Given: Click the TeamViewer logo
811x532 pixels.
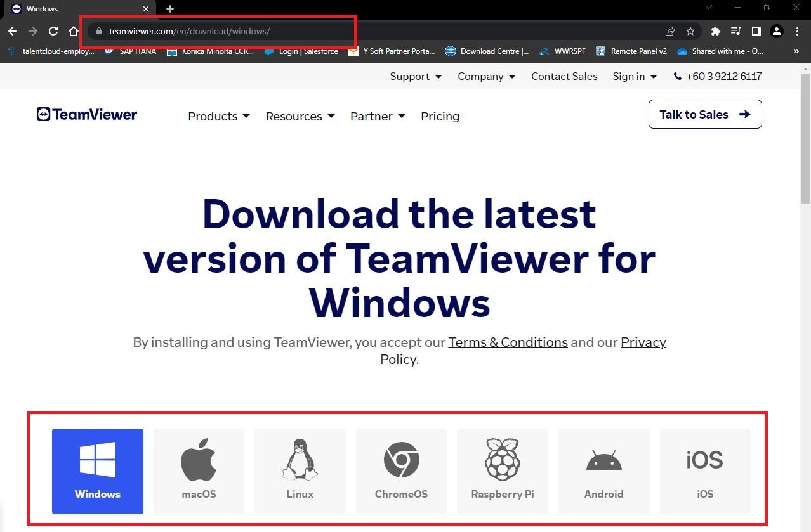Looking at the screenshot, I should (x=86, y=114).
